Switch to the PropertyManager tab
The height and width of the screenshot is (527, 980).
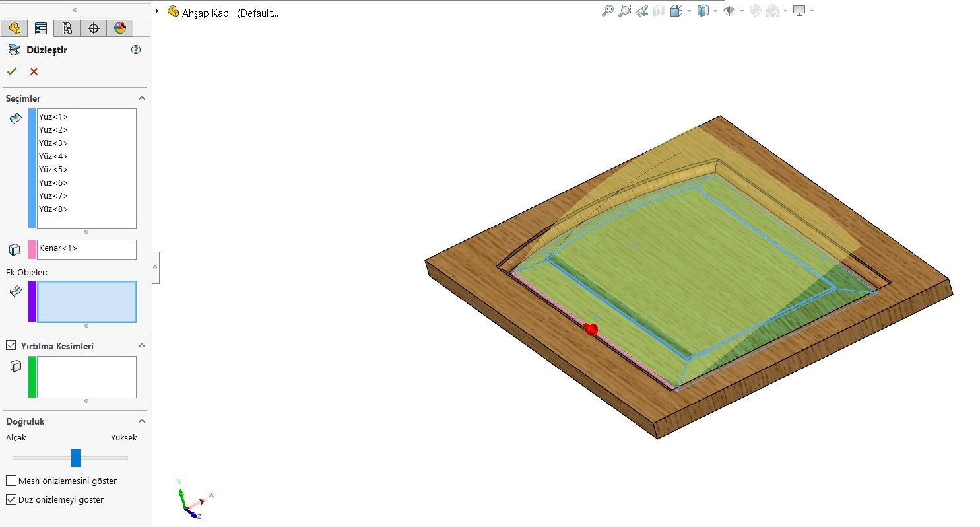click(x=41, y=28)
